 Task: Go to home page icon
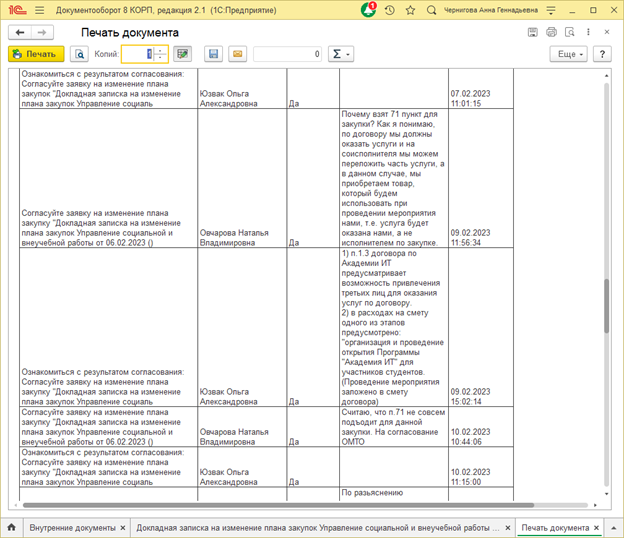click(x=12, y=526)
